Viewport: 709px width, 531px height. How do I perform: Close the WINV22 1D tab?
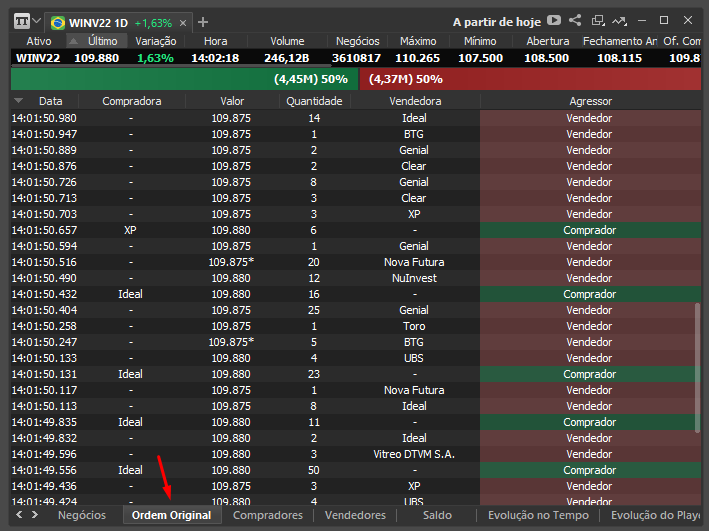tap(183, 23)
